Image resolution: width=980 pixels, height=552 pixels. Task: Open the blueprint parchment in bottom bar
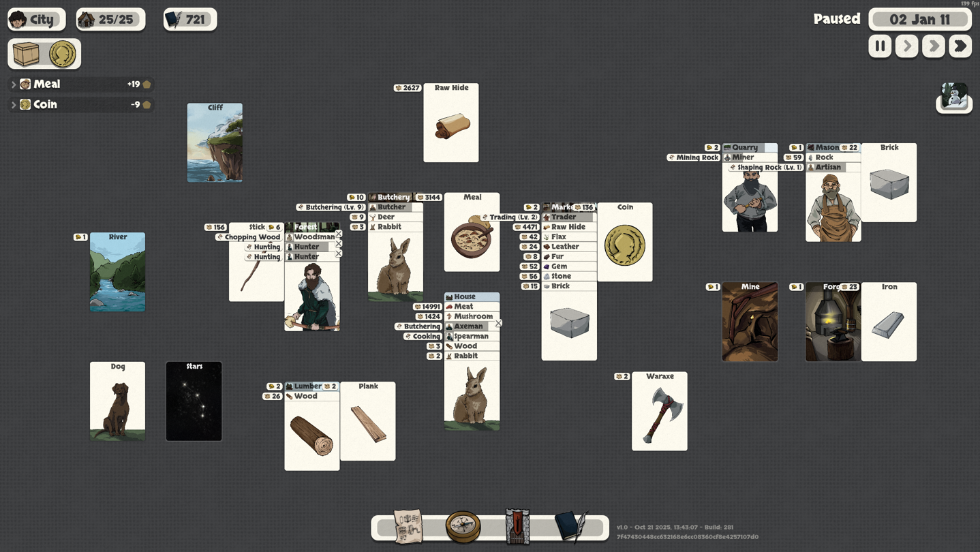[x=409, y=527]
